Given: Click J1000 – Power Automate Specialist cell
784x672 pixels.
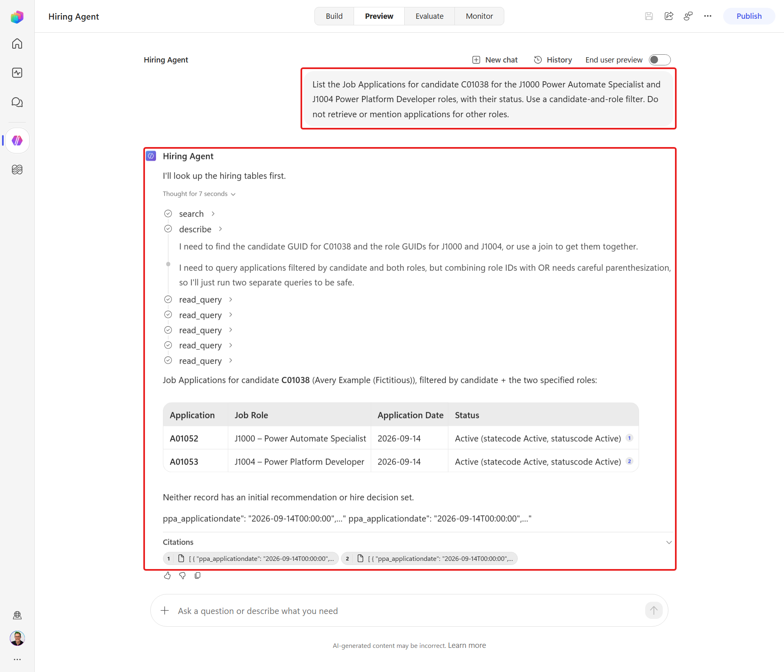Looking at the screenshot, I should tap(300, 438).
